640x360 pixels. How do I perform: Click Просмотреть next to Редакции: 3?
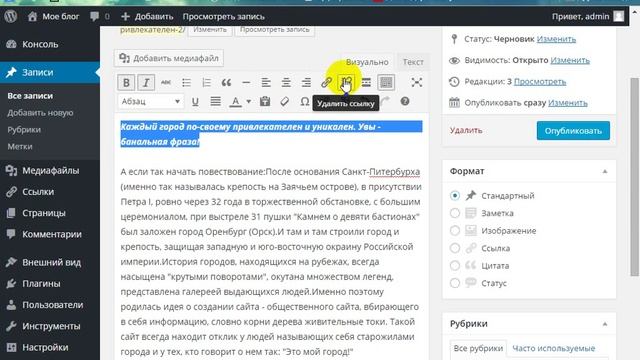[540, 82]
